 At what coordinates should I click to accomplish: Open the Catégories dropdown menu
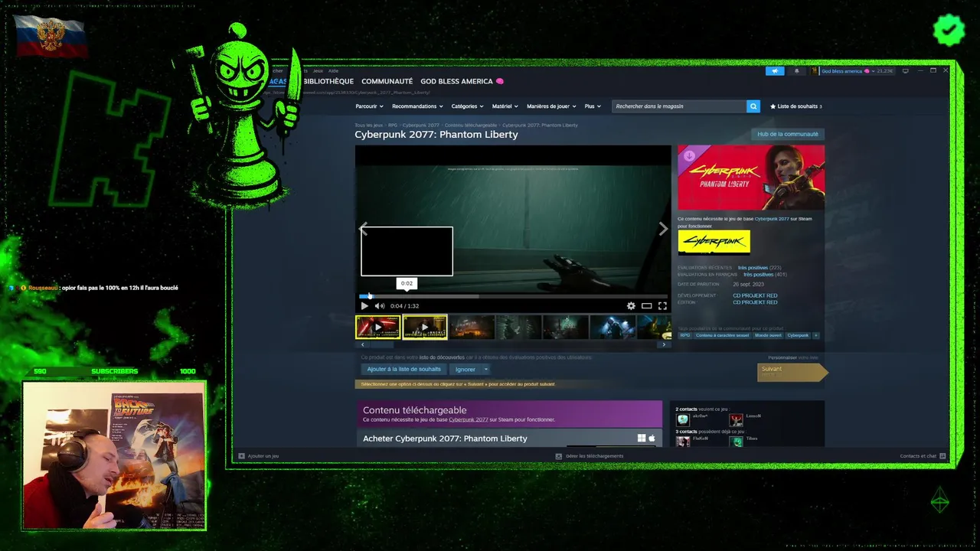467,106
